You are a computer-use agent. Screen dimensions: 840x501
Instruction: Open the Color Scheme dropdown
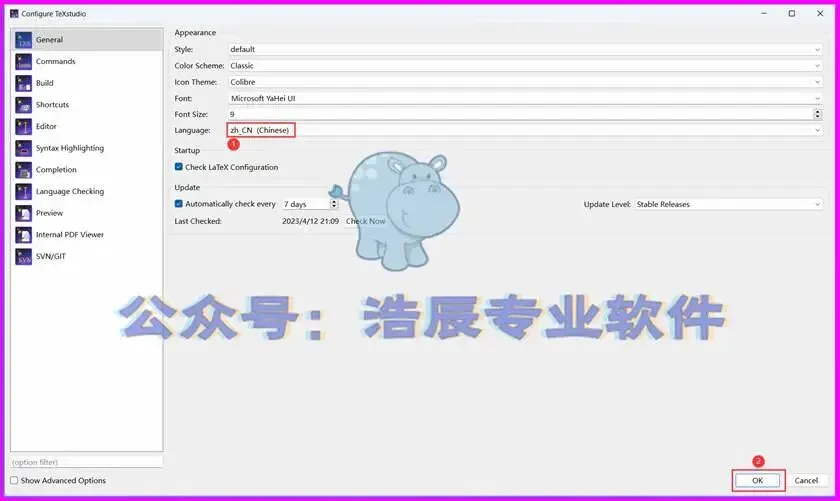525,65
